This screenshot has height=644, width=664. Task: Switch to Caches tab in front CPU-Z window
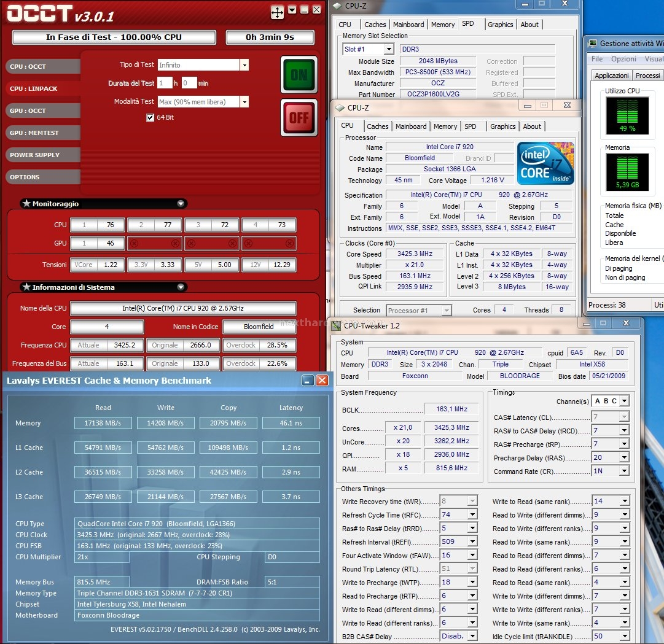[377, 126]
